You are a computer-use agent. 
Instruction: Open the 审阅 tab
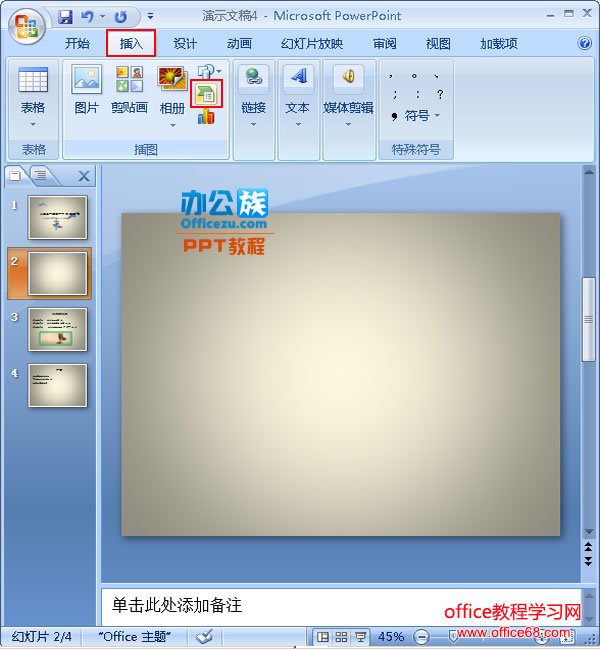pyautogui.click(x=384, y=43)
